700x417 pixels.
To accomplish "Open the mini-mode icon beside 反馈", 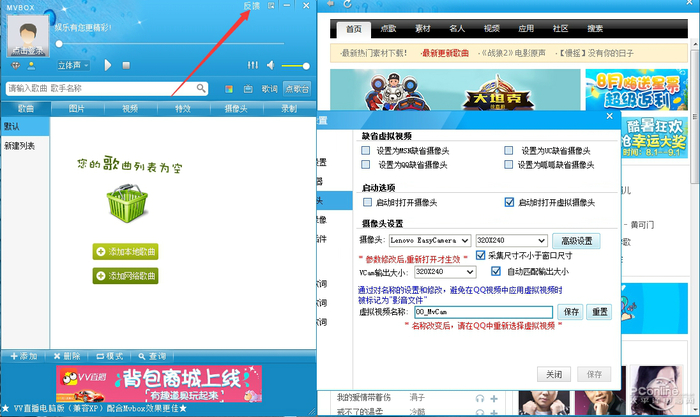I will [271, 5].
